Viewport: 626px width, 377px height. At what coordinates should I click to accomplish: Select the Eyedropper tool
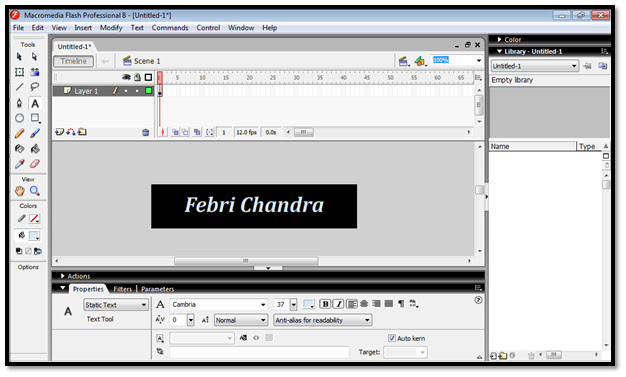click(x=19, y=164)
